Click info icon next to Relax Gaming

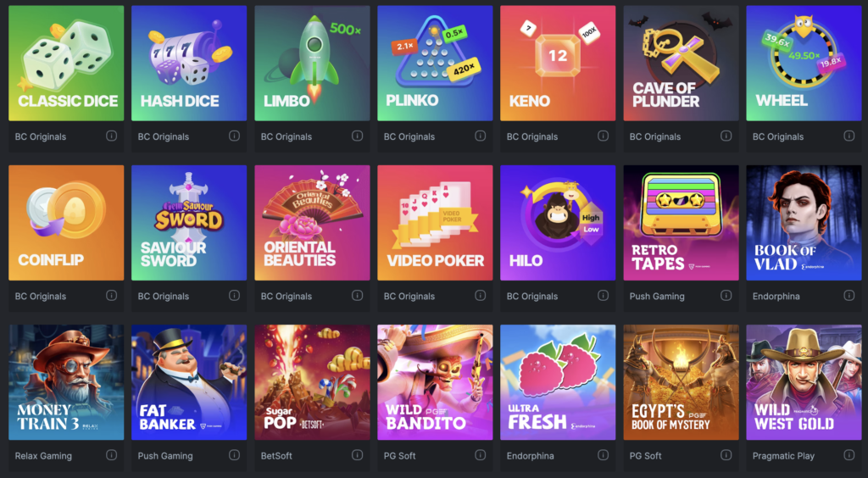[111, 455]
